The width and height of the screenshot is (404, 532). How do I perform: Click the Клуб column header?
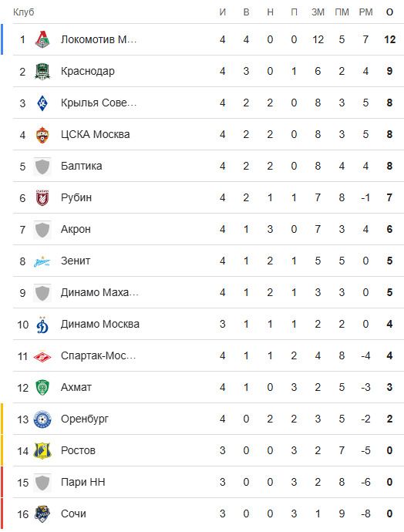pos(23,12)
